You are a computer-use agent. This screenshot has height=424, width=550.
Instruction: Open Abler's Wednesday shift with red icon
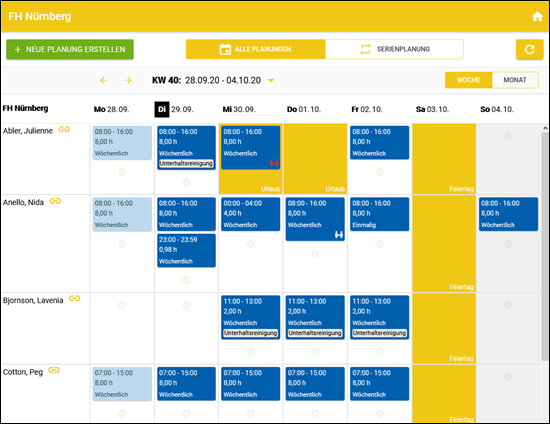pos(250,148)
